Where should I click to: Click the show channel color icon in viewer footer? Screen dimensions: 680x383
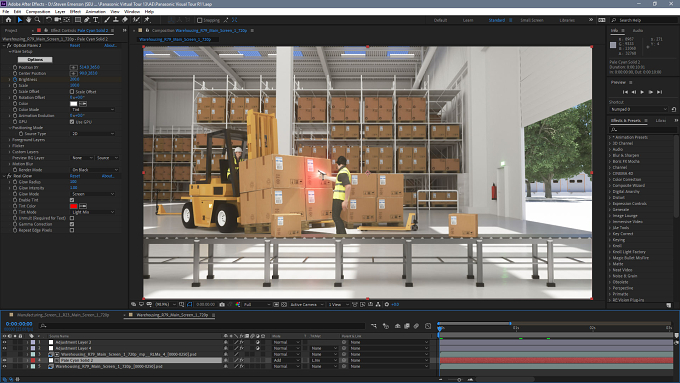[238, 304]
